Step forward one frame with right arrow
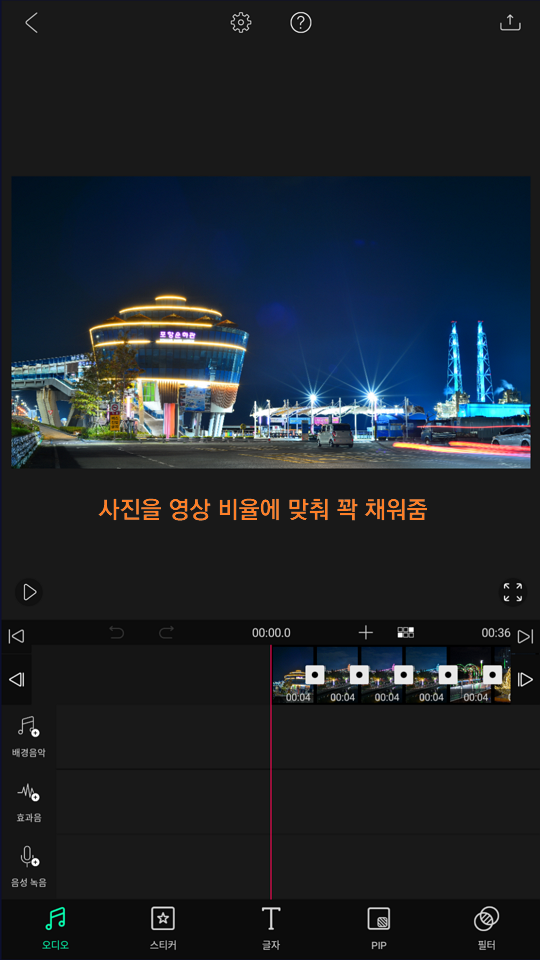This screenshot has width=540, height=960. pos(525,680)
